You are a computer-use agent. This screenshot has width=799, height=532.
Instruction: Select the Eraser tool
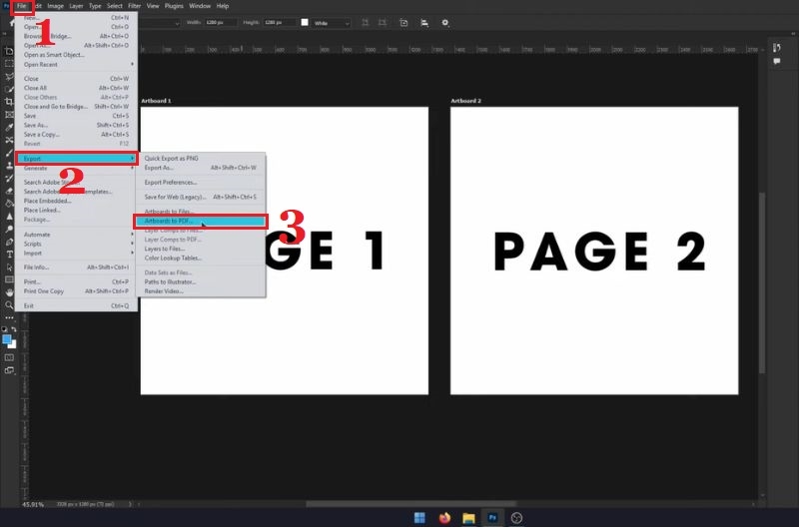pyautogui.click(x=9, y=191)
